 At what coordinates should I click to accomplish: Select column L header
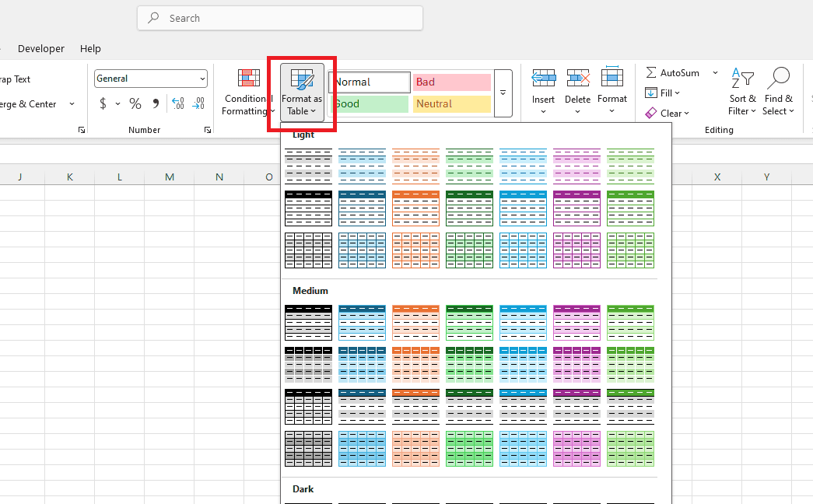point(120,177)
